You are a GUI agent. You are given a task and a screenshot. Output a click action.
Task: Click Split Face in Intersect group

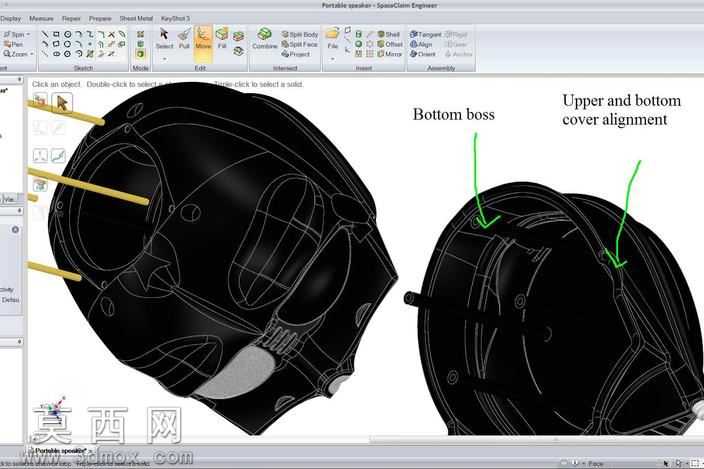tap(299, 44)
